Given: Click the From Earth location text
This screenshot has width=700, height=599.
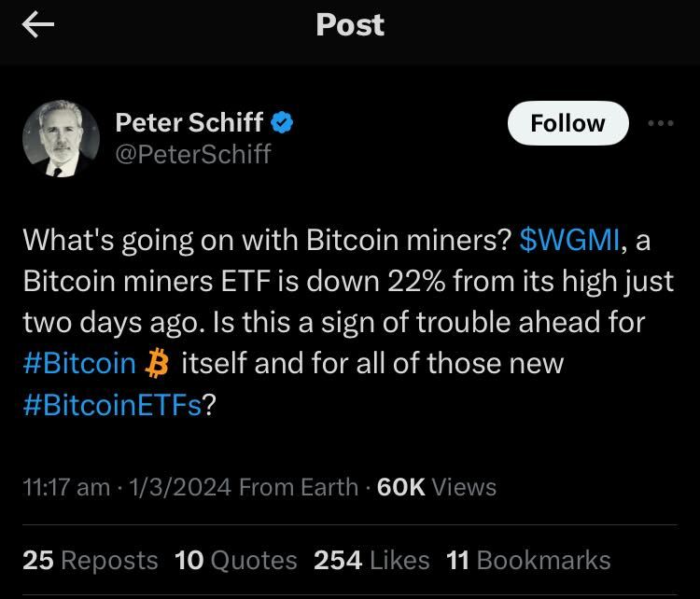Looking at the screenshot, I should (299, 487).
